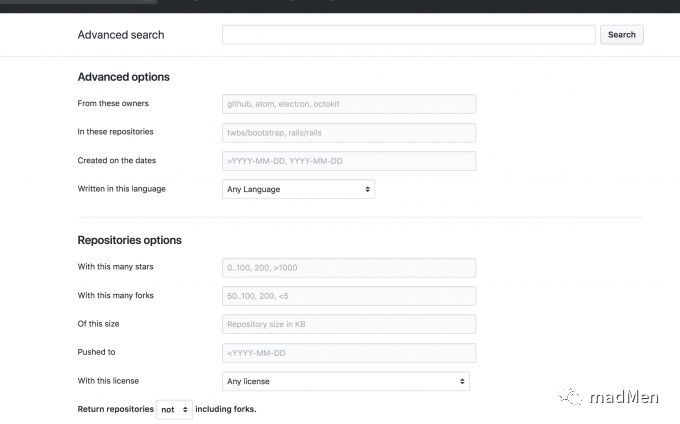Screen dimensions: 680x424
Task: Click the 'Of this size' label
Action: point(98,324)
